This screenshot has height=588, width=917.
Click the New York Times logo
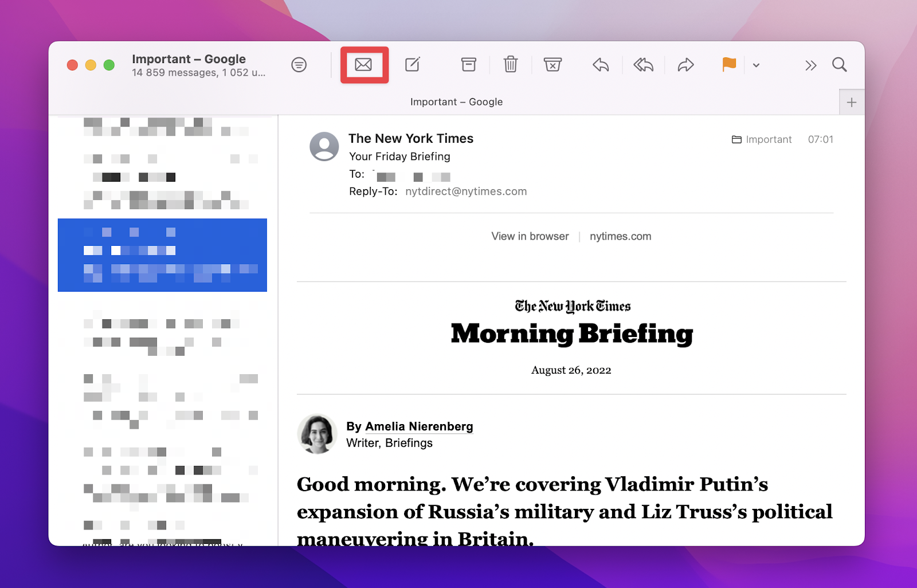pos(573,307)
